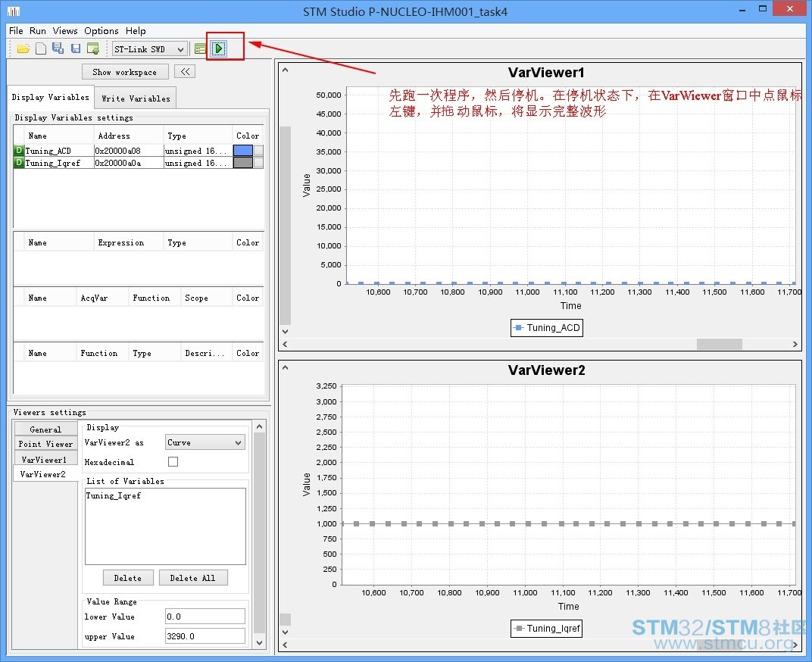Viewport: 812px width, 662px height.
Task: Click the open folder toolbar icon
Action: click(x=23, y=48)
